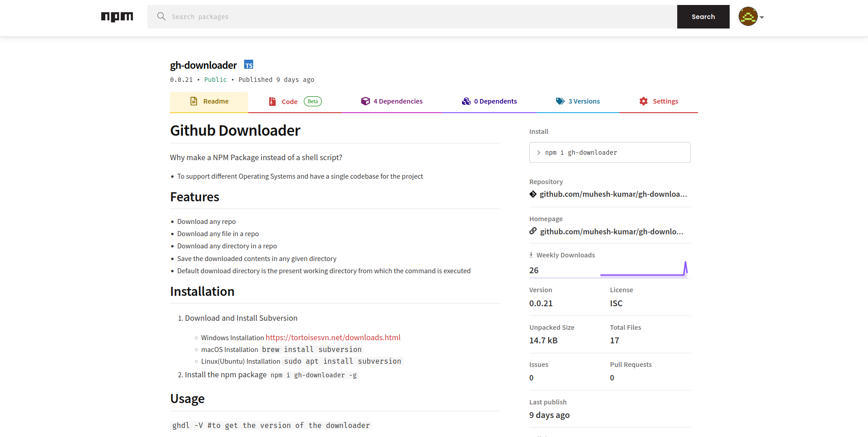The image size is (868, 437).
Task: Click the gh-downloader package title
Action: pos(203,65)
